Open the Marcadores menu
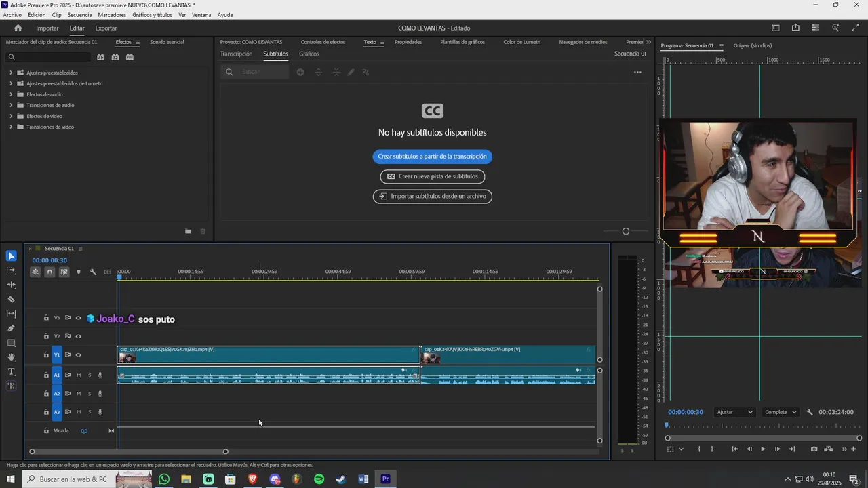Image resolution: width=868 pixels, height=488 pixels. point(112,15)
